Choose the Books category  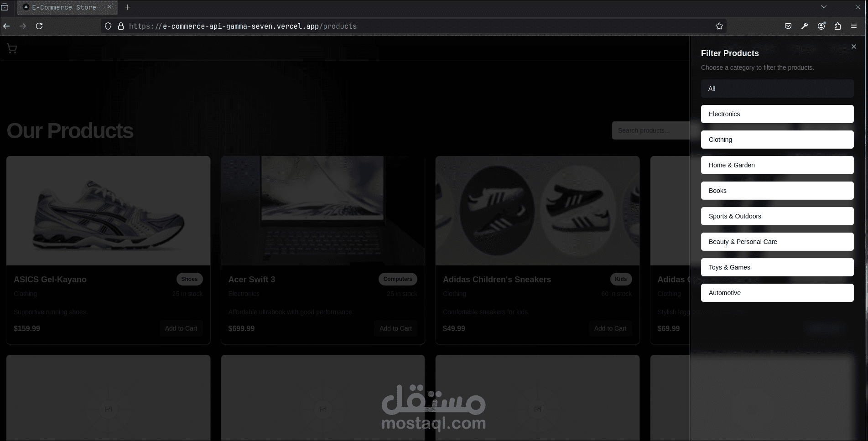tap(777, 191)
